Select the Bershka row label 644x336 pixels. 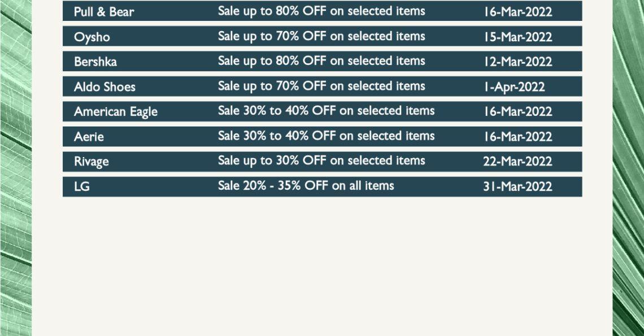[x=95, y=62]
